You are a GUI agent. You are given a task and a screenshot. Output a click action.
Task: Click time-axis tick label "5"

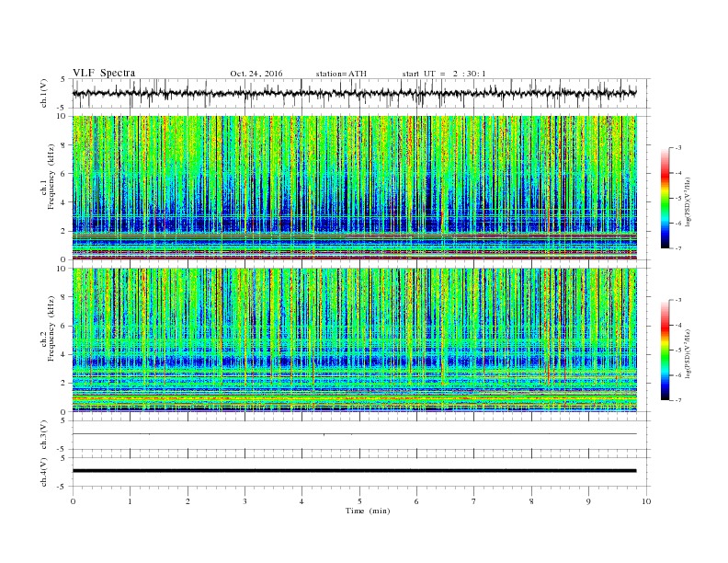(x=359, y=501)
